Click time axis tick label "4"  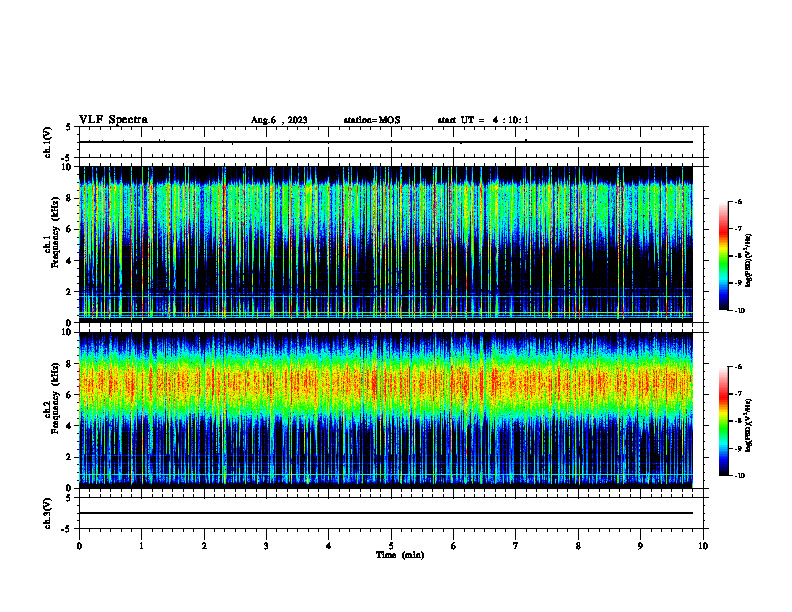tap(329, 546)
